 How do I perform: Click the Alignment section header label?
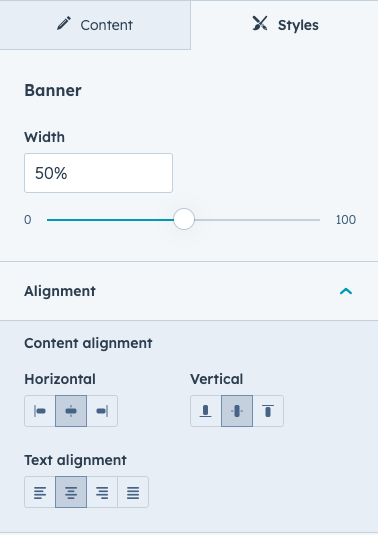[60, 291]
